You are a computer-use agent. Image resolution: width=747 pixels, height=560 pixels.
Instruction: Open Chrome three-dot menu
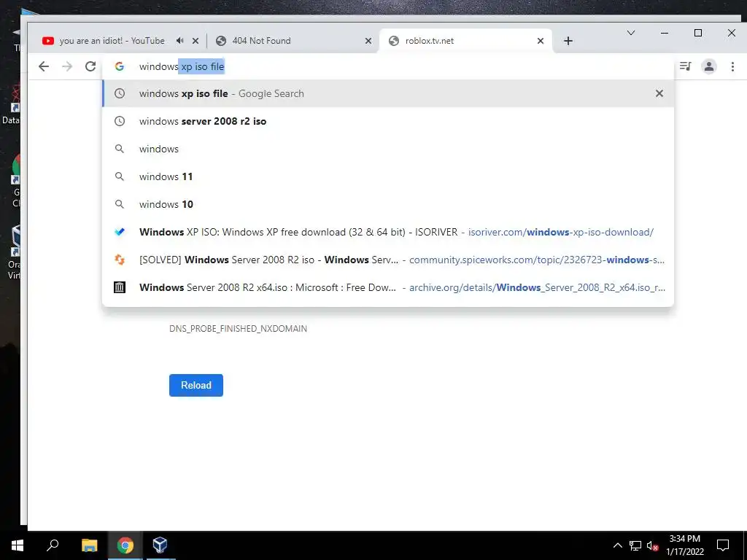732,66
